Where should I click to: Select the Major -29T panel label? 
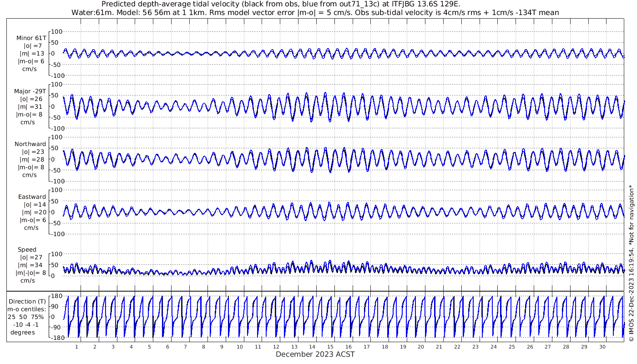30,91
